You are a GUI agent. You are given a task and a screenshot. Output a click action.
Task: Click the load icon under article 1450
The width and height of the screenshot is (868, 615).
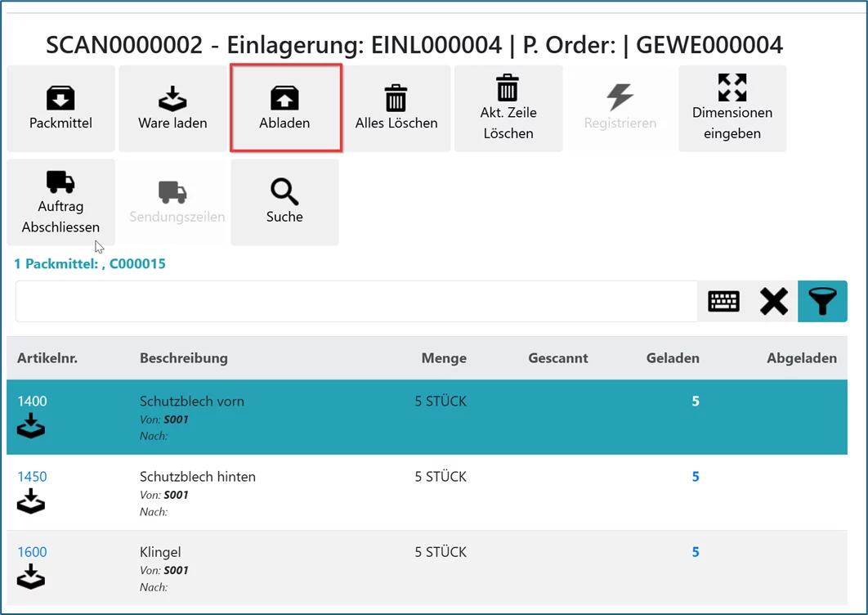point(31,501)
